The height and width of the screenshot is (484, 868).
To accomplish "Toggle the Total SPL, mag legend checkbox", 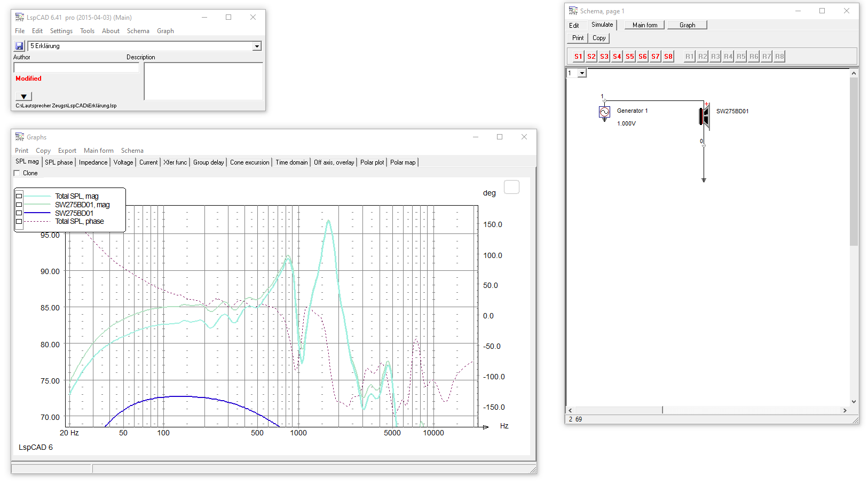I will [x=19, y=196].
